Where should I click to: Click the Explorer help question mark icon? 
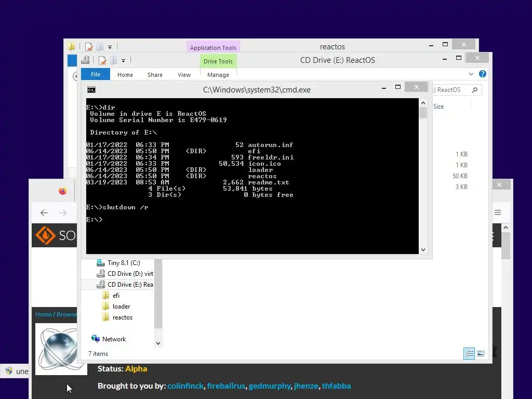pyautogui.click(x=483, y=74)
